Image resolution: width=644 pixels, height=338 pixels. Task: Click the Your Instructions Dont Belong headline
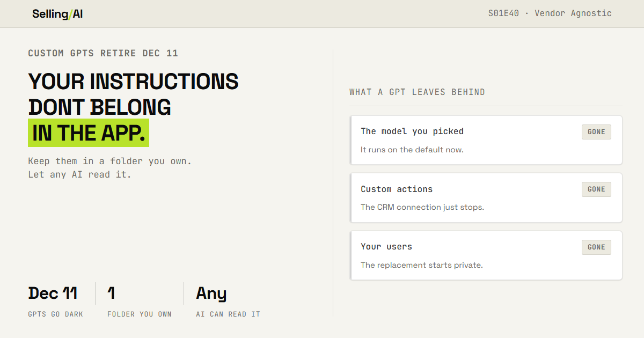(133, 94)
